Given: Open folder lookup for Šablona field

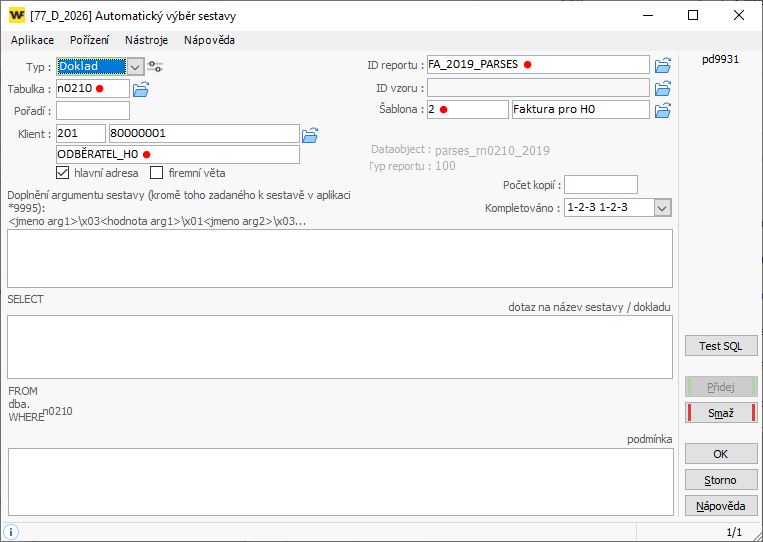Looking at the screenshot, I should pos(662,110).
